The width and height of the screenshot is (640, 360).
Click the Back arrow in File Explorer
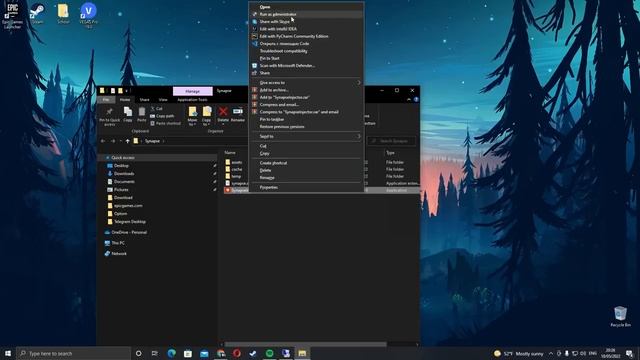103,141
